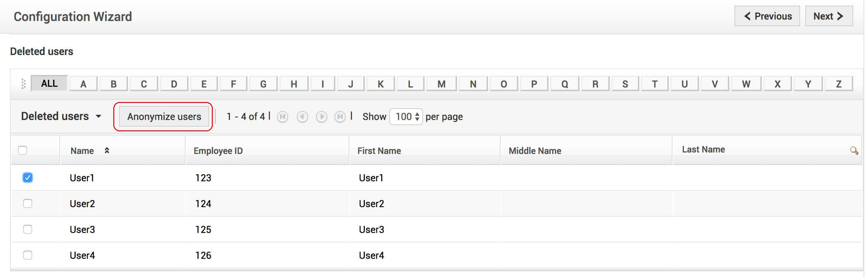Screen dimensions: 868x278
Task: Go to Next wizard step
Action: pyautogui.click(x=829, y=16)
